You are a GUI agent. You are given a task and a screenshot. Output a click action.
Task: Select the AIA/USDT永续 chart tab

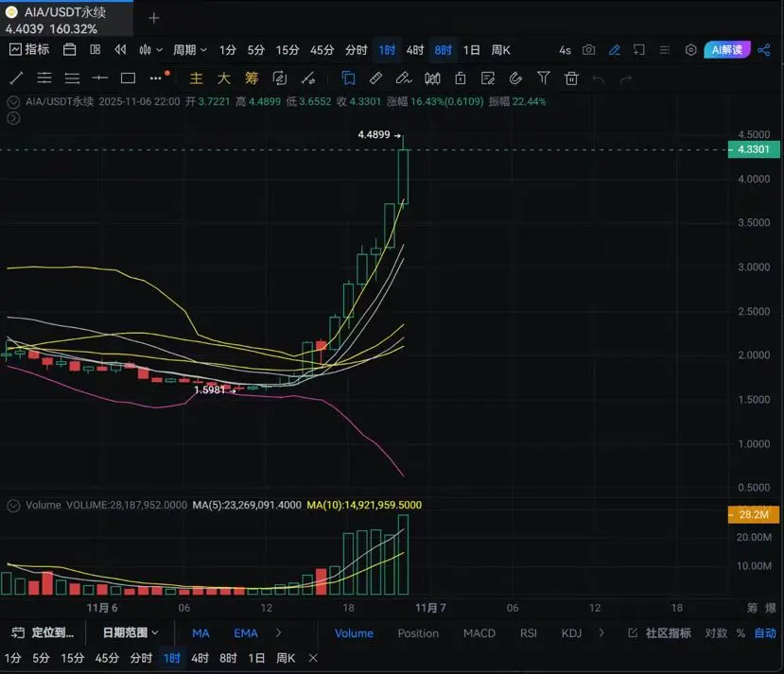pyautogui.click(x=66, y=19)
